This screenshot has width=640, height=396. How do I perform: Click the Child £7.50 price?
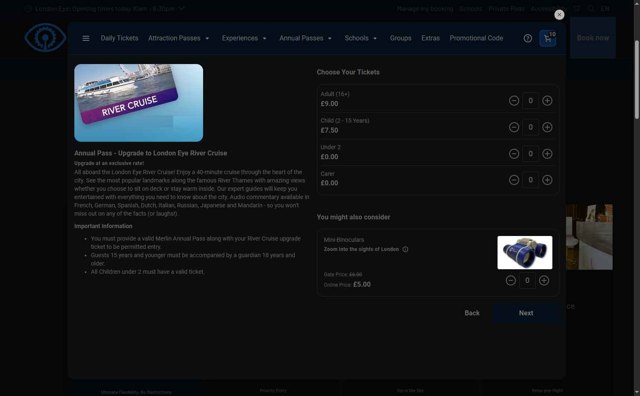tap(329, 131)
